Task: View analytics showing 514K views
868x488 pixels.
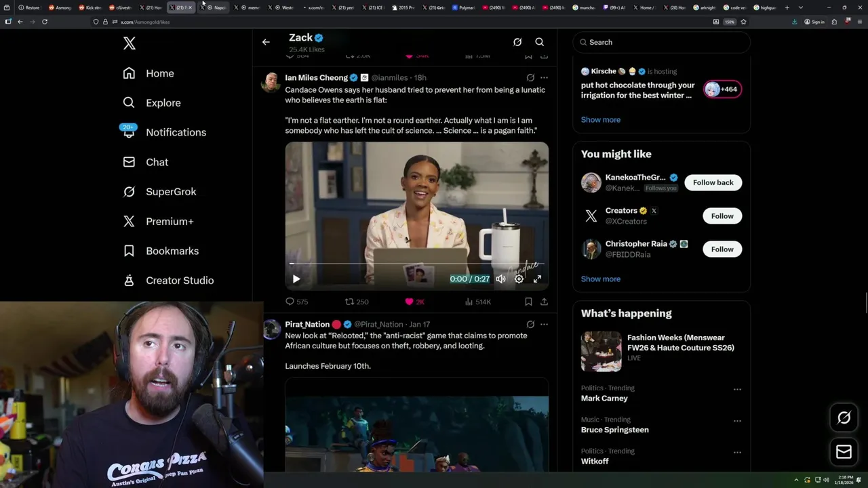Action: pyautogui.click(x=477, y=302)
